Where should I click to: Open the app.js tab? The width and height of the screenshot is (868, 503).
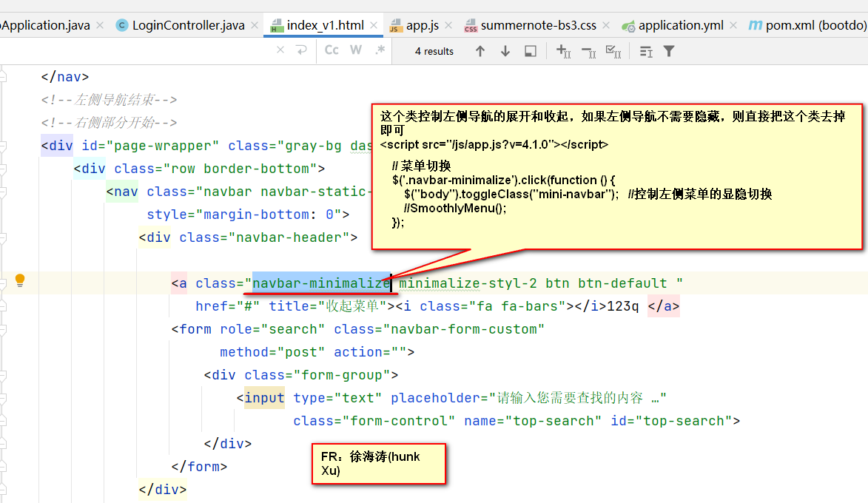[x=423, y=25]
